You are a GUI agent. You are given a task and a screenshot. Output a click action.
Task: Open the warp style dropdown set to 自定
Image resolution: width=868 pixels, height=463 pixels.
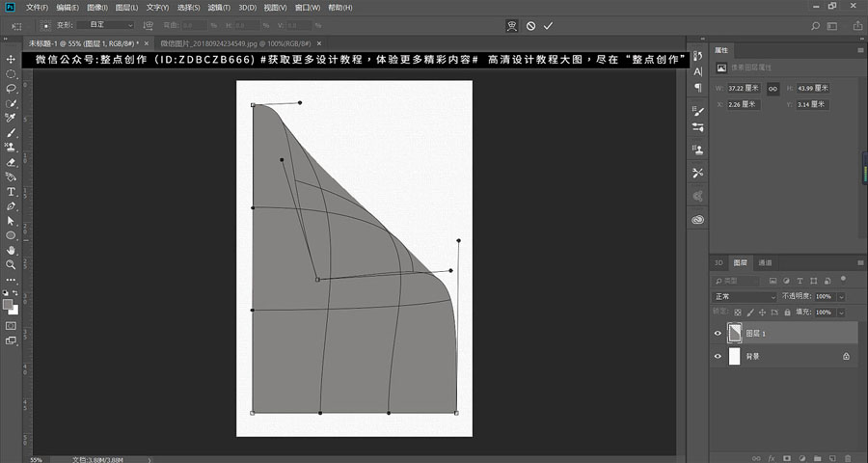(108, 25)
